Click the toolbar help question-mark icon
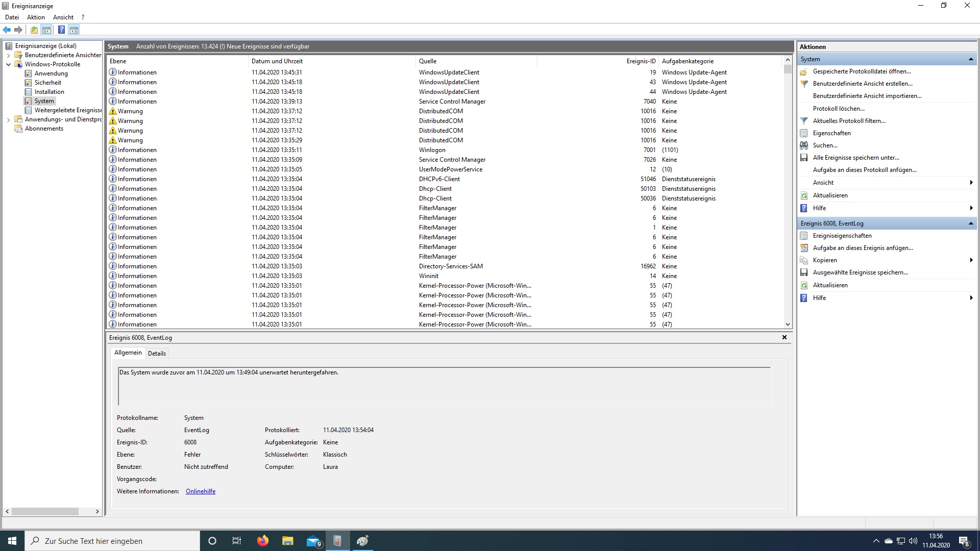Screen dimensions: 980x551 [61, 30]
